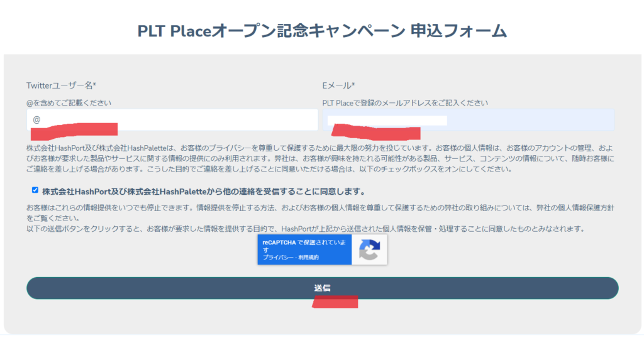Click the consent label '株式会社HashPort及び株式会社HashPaletteから他の連絡を受信することに同意します。'
Screen dimensions: 644x338
[x=204, y=192]
